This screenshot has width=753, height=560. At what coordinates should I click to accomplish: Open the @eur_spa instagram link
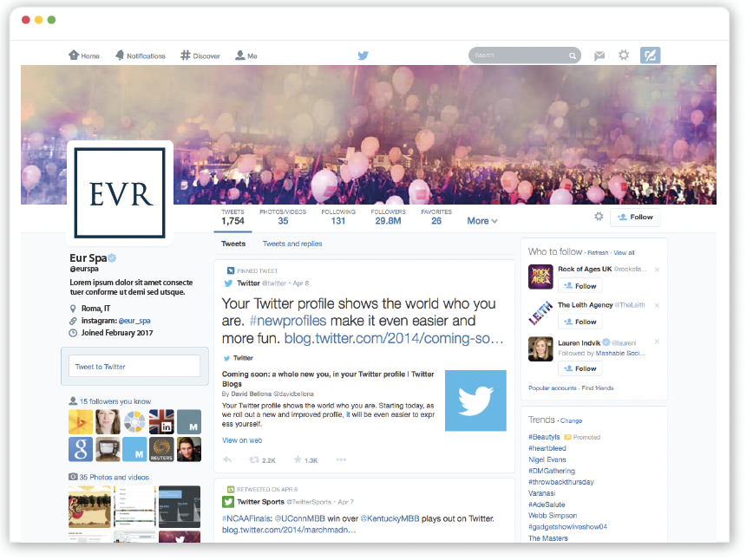(134, 321)
